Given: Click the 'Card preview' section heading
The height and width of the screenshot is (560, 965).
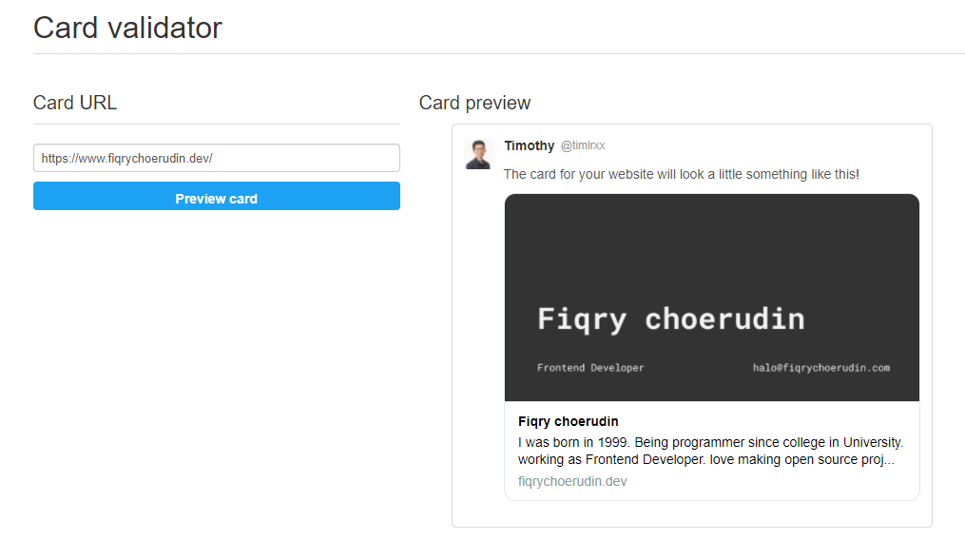Looking at the screenshot, I should click(x=474, y=103).
